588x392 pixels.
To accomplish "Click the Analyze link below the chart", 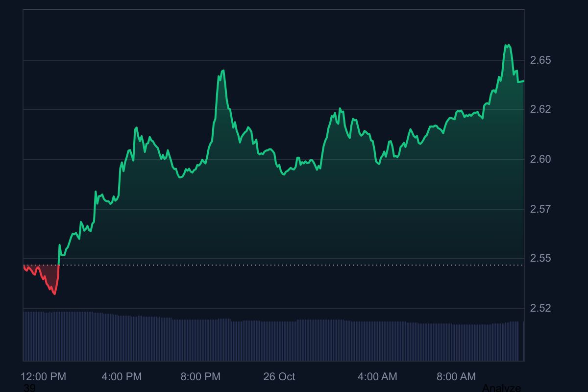I will (501, 388).
